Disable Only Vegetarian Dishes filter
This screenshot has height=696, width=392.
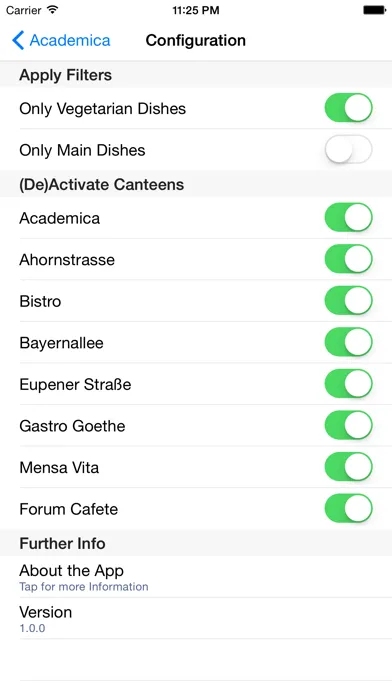(348, 108)
